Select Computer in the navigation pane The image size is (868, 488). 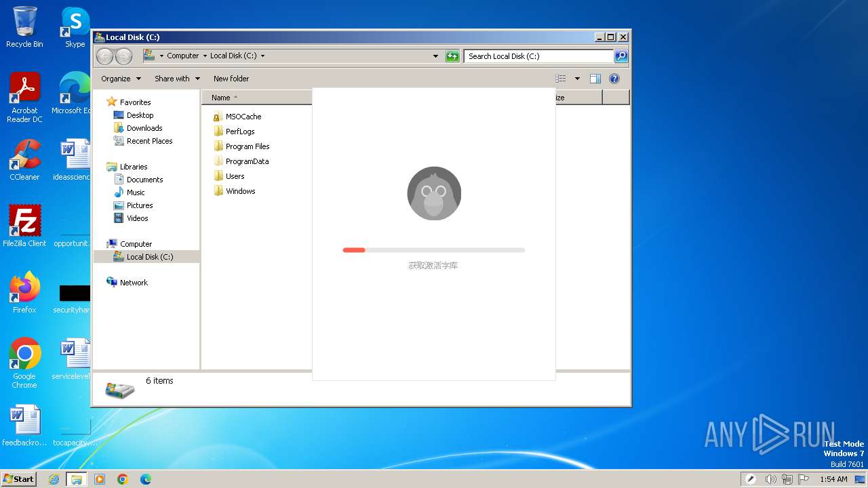tap(129, 244)
